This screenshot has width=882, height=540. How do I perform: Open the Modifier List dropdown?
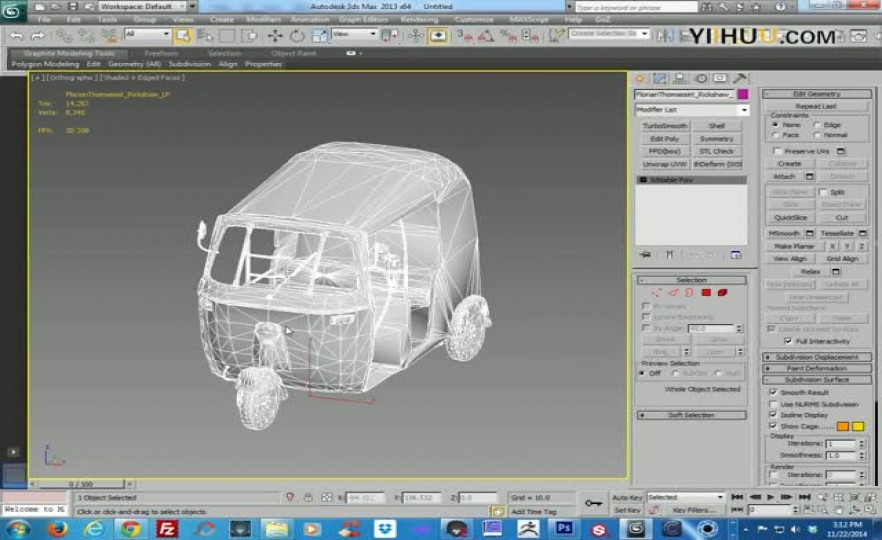tap(691, 110)
